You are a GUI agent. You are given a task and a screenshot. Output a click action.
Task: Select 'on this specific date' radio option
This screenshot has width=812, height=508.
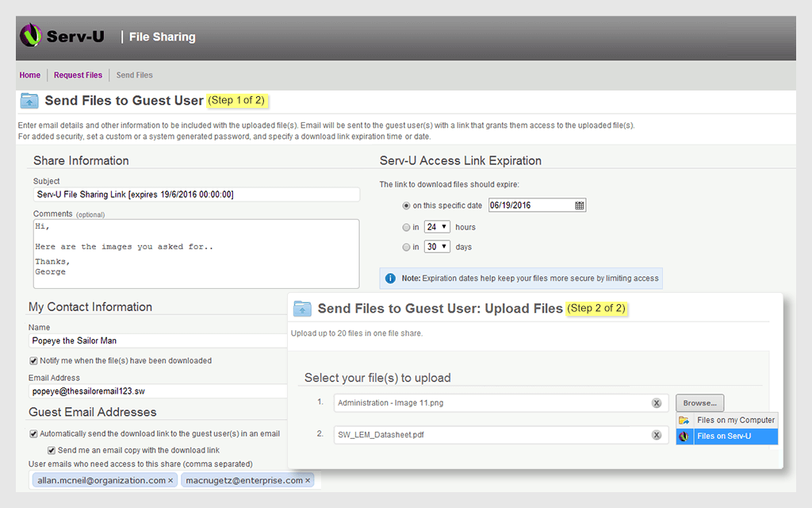click(x=407, y=206)
